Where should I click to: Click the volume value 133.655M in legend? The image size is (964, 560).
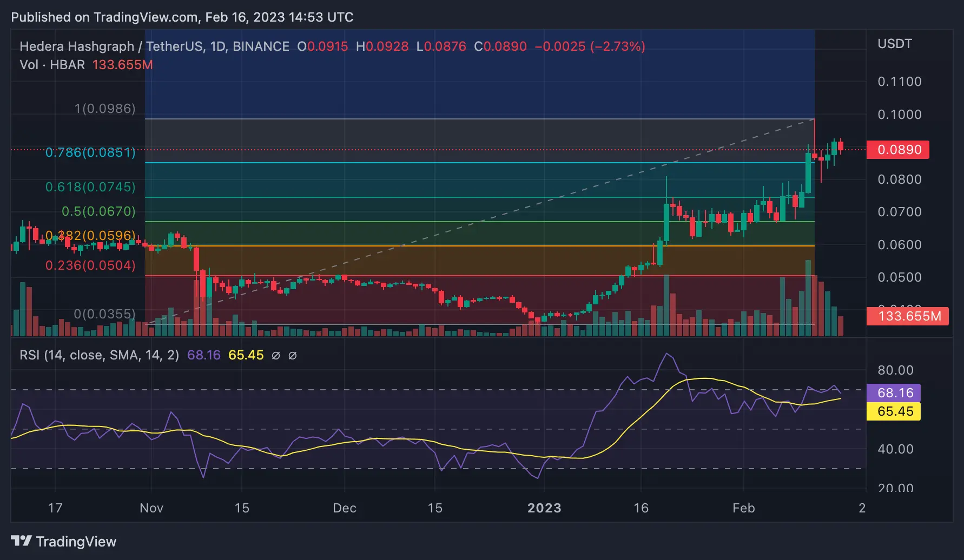(123, 65)
